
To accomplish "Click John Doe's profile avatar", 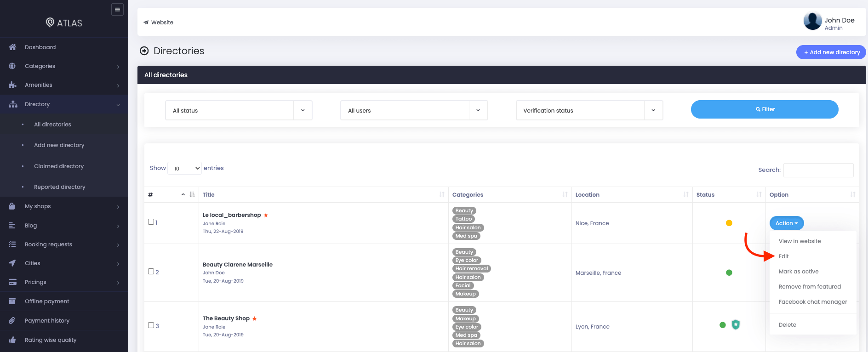I will pyautogui.click(x=812, y=21).
